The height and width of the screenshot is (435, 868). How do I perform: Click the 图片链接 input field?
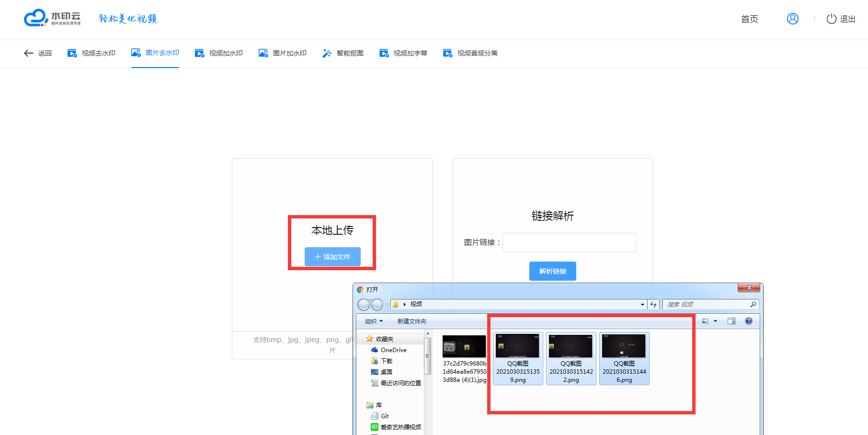(569, 242)
